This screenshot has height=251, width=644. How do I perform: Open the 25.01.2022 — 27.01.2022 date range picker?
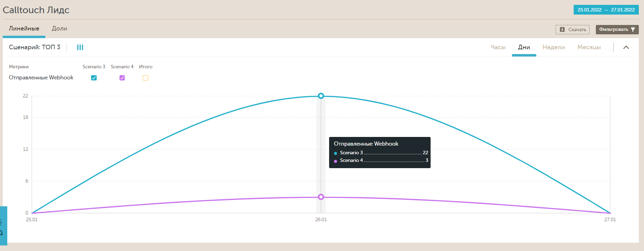(606, 10)
